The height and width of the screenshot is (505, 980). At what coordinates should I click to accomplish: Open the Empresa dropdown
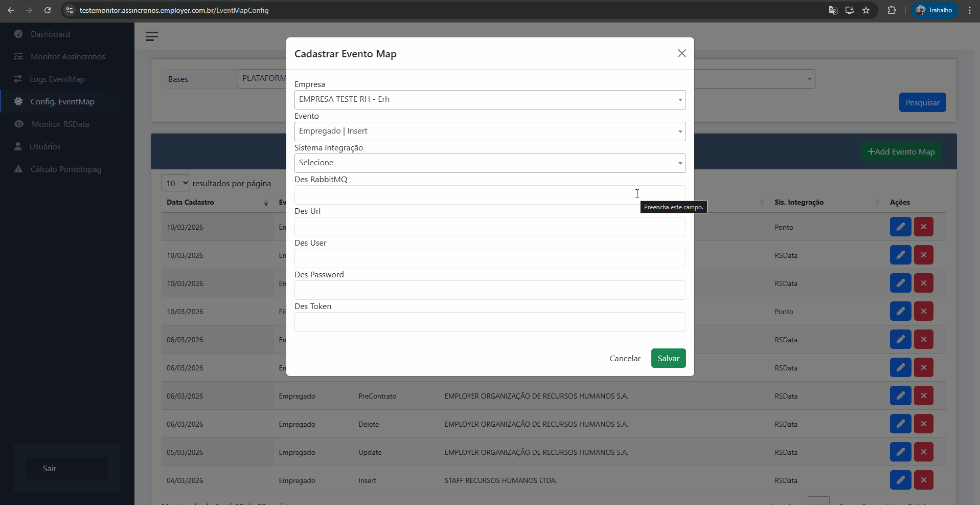click(490, 100)
